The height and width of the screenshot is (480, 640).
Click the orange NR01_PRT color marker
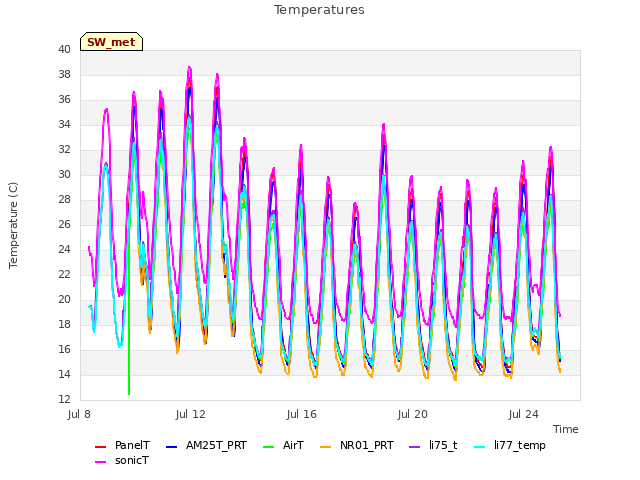coord(326,447)
